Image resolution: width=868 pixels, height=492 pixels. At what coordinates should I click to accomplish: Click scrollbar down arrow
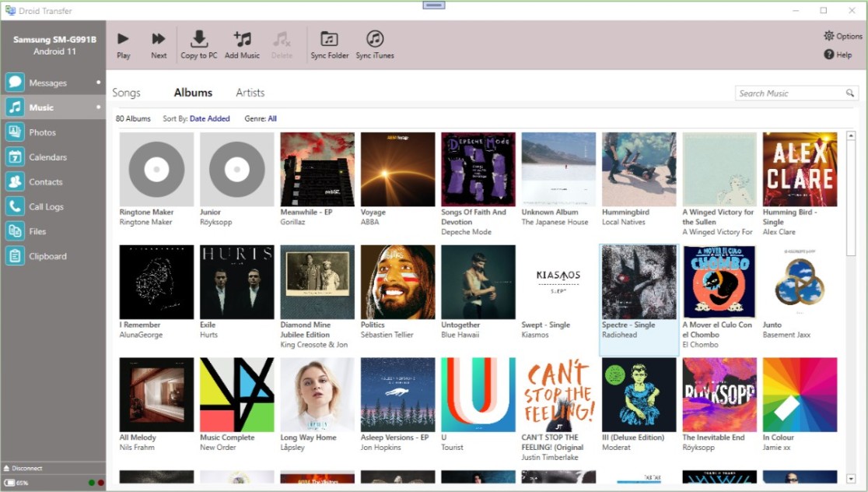pos(852,478)
